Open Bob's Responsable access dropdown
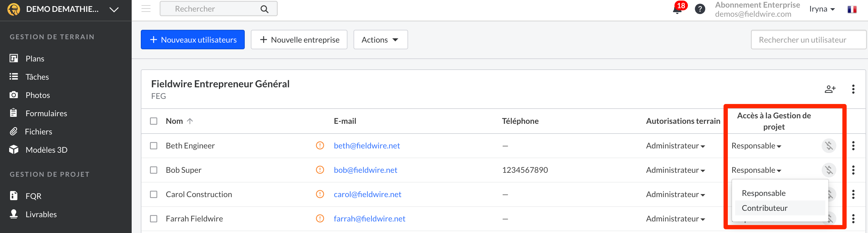This screenshot has width=868, height=233. click(756, 170)
